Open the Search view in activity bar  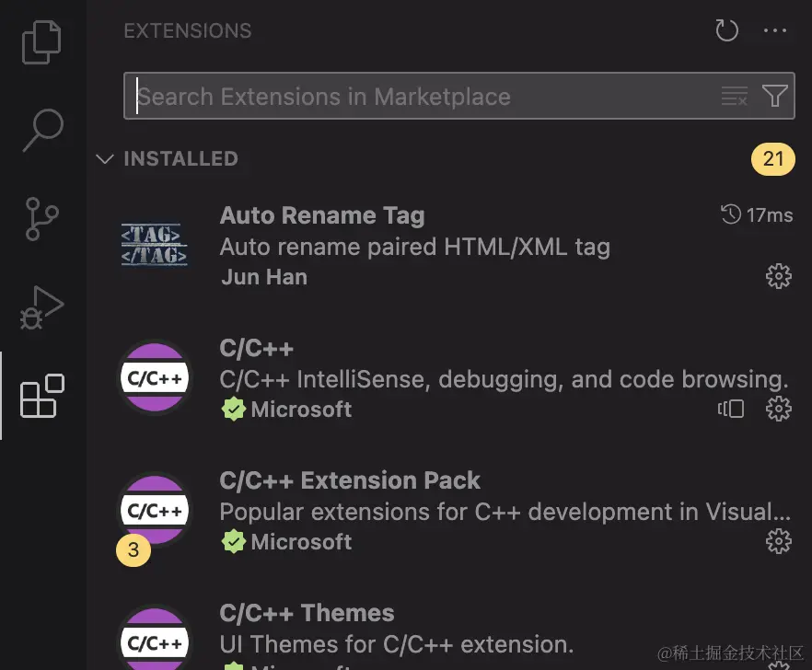click(42, 129)
